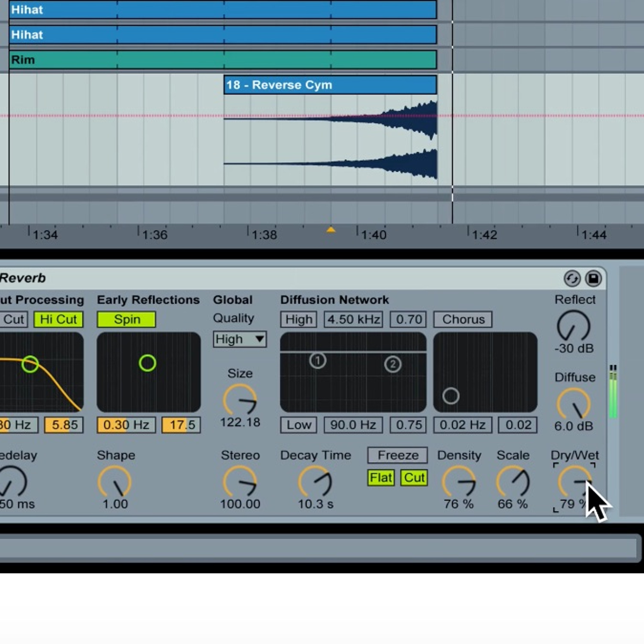The image size is (644, 644).
Task: Click the Reflect knob
Action: pos(574,326)
